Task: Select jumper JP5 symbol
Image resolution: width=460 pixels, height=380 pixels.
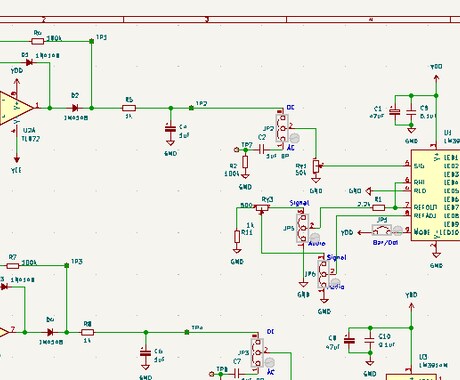Action: coord(303,228)
